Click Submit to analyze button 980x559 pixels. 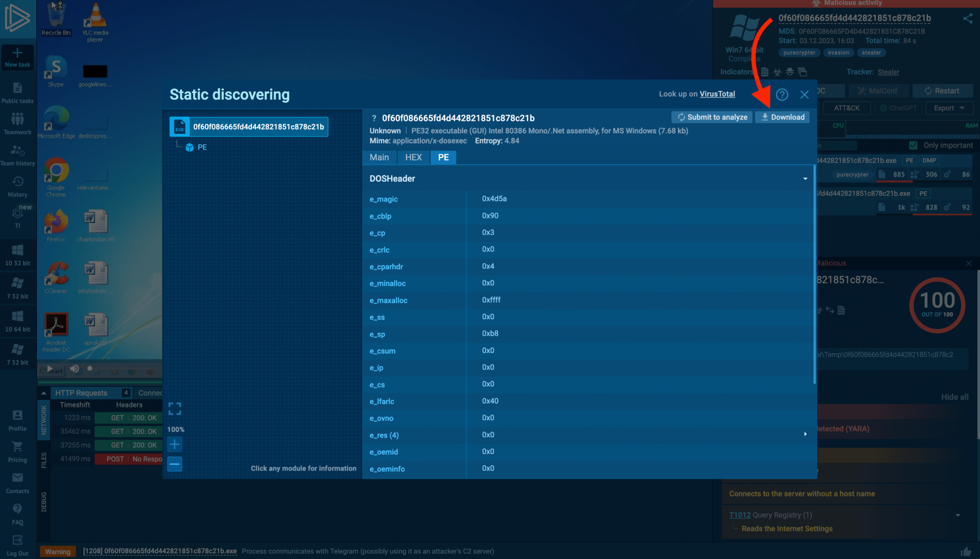coord(712,117)
